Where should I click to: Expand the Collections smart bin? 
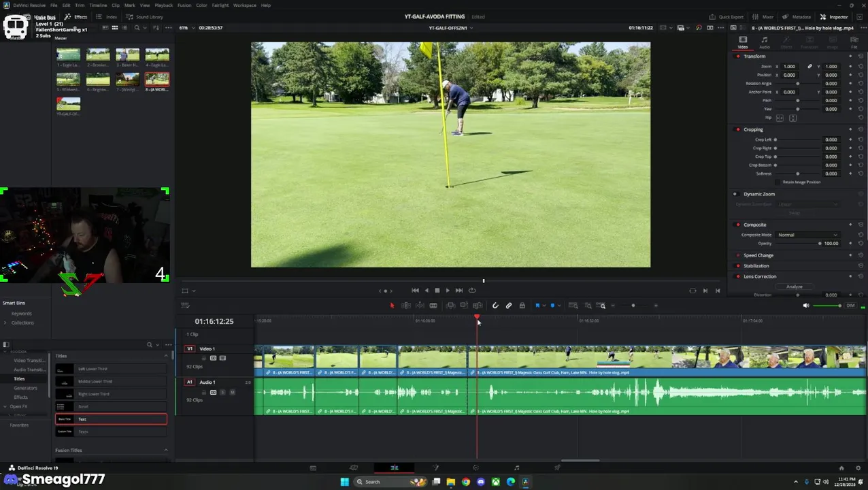6,323
